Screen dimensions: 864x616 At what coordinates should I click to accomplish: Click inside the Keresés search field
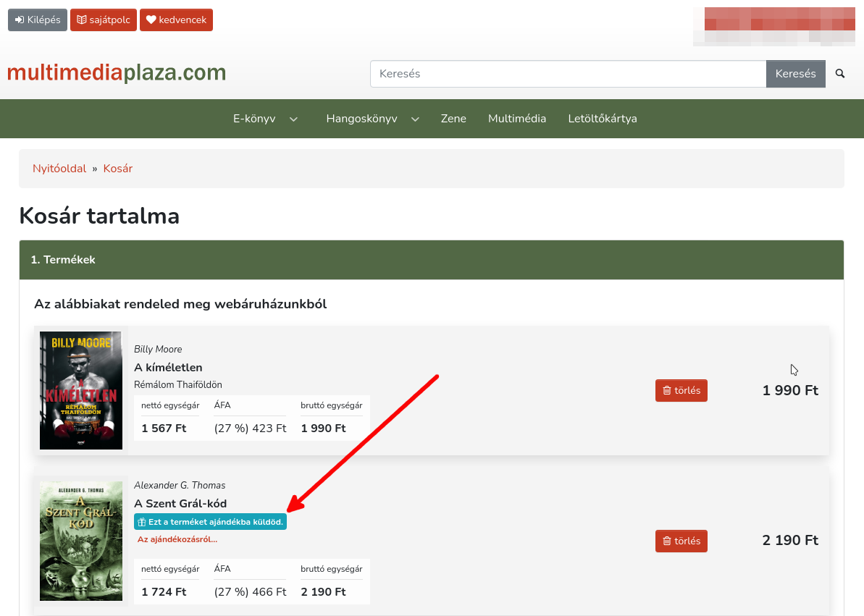pyautogui.click(x=568, y=74)
